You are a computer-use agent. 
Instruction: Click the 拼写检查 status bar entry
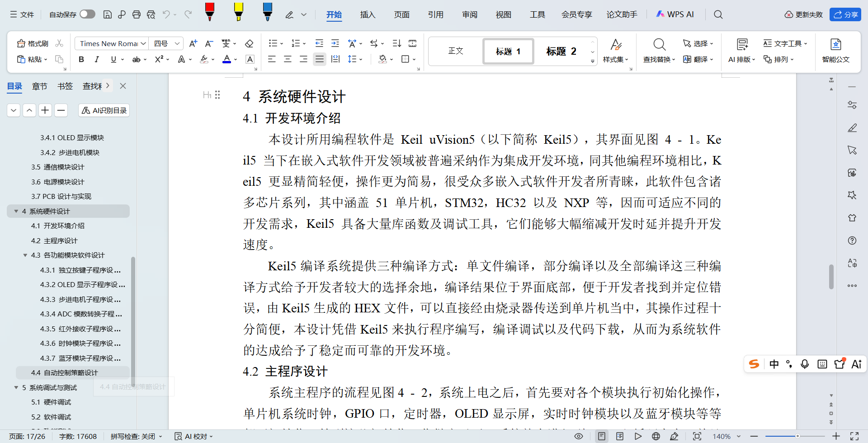[x=137, y=436]
